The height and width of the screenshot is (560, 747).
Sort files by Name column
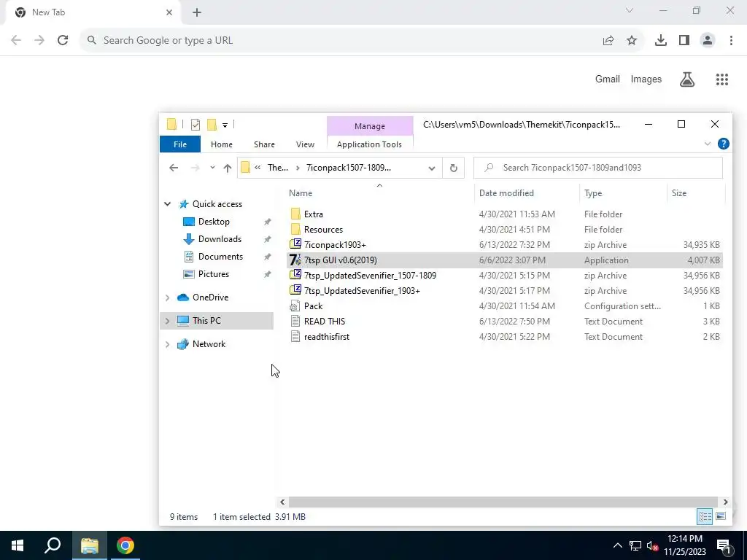301,192
